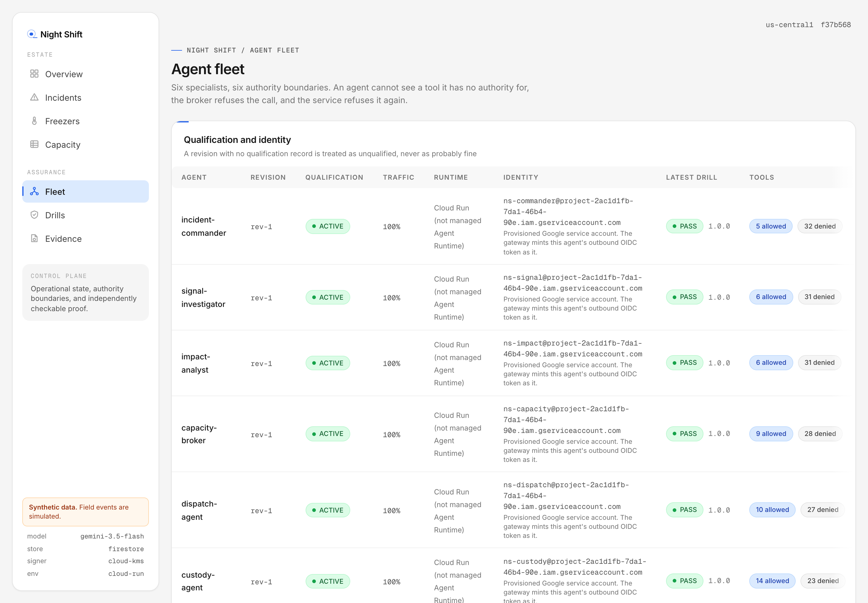Click the 9 allowed tools badge
868x603 pixels.
pos(771,434)
